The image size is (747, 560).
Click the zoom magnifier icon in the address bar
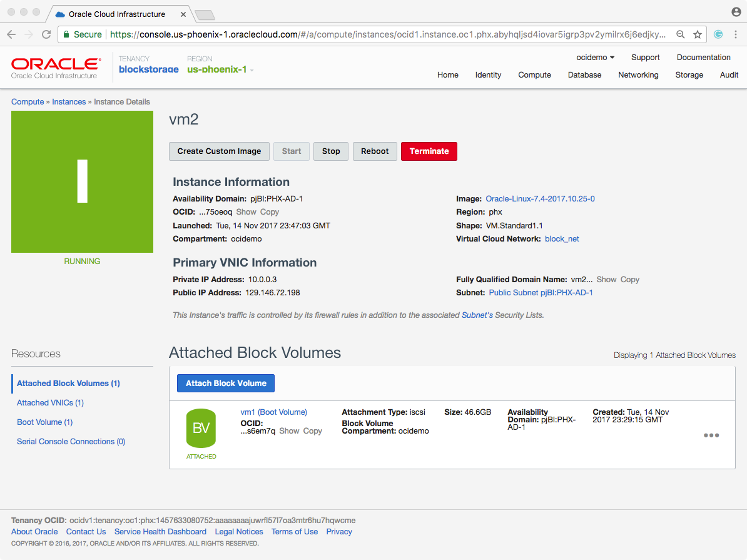(681, 34)
